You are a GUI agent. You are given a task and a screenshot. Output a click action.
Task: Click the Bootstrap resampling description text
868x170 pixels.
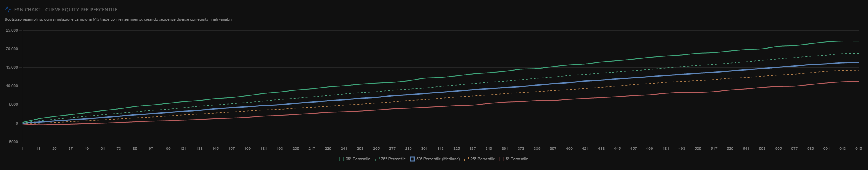pyautogui.click(x=118, y=19)
